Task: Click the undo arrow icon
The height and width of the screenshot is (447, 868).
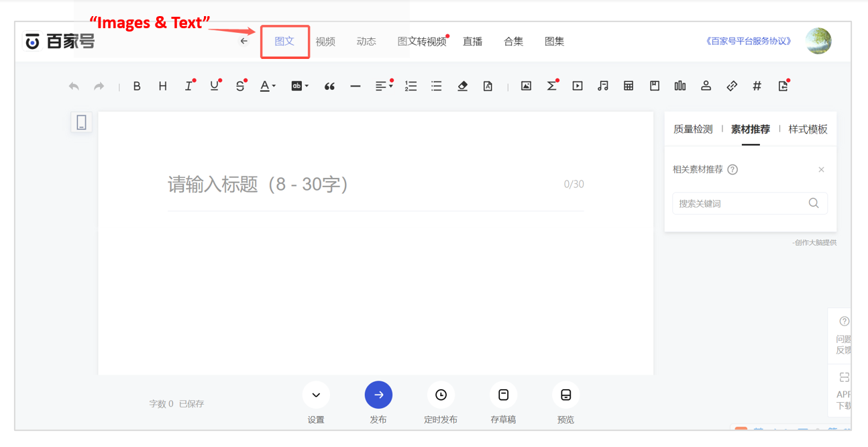Action: point(74,86)
